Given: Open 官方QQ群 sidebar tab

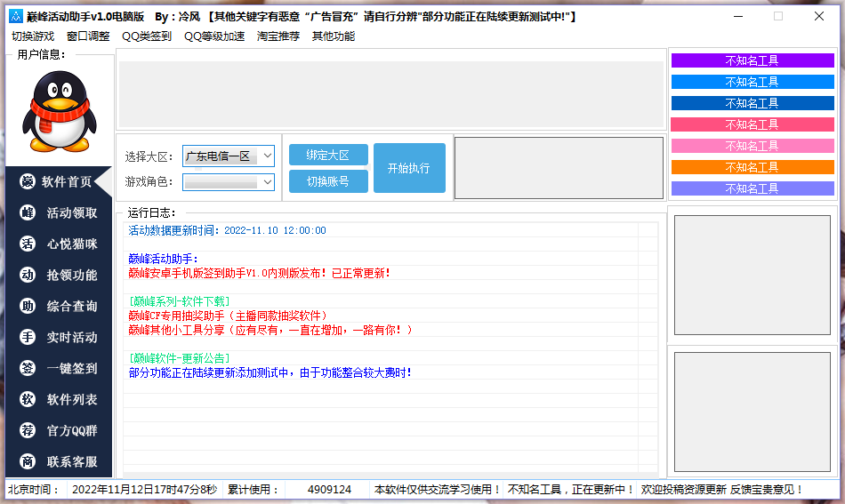Looking at the screenshot, I should coord(58,430).
